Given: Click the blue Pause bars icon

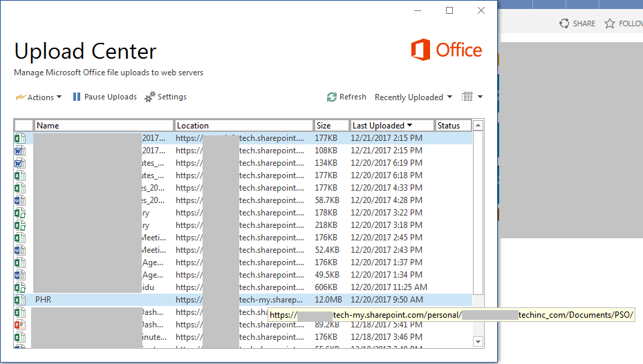Looking at the screenshot, I should pos(77,97).
